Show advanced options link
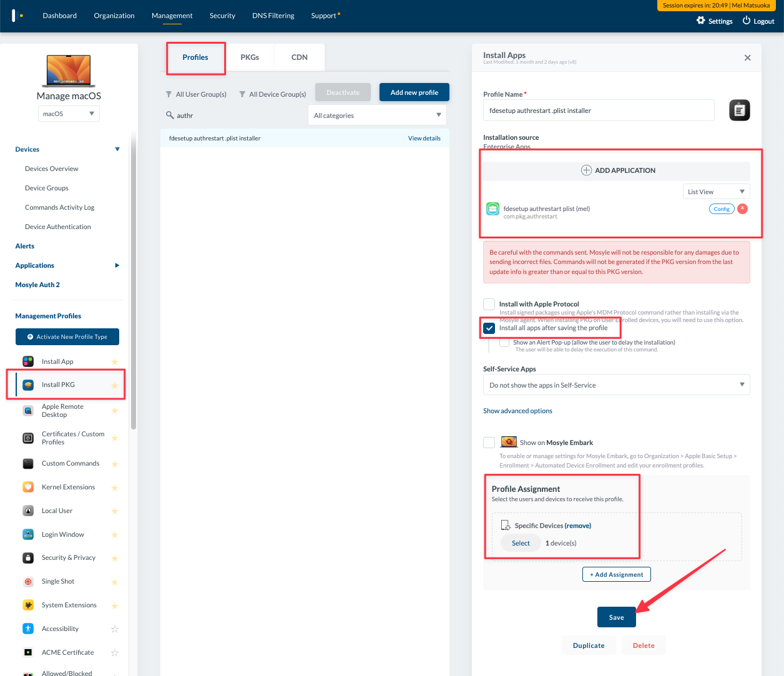This screenshot has height=676, width=784. 517,411
